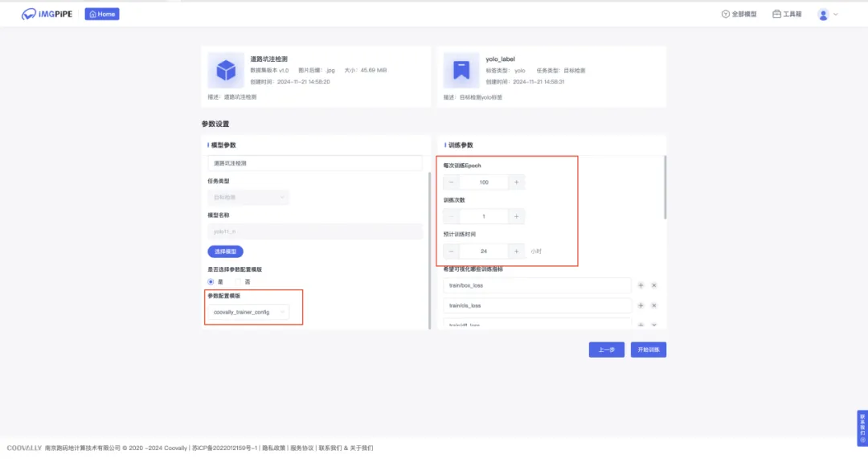The image size is (868, 459).
Task: Select the 是 radio button for config template
Action: point(211,282)
